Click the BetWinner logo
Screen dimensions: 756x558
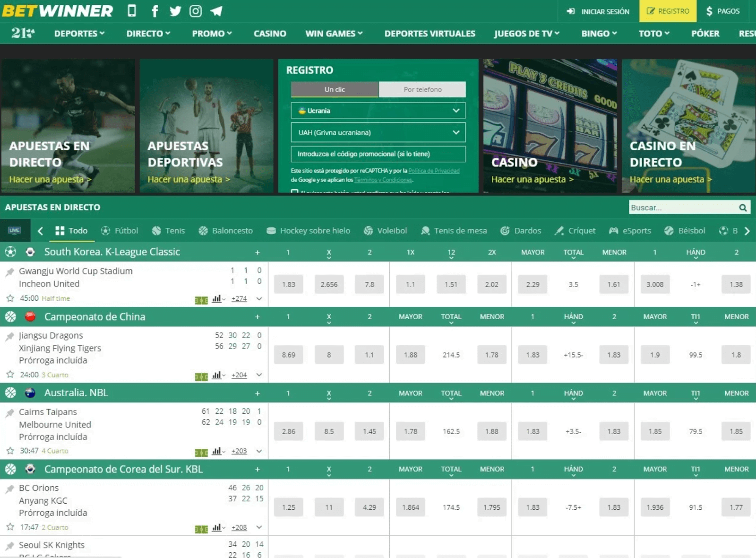click(x=58, y=11)
